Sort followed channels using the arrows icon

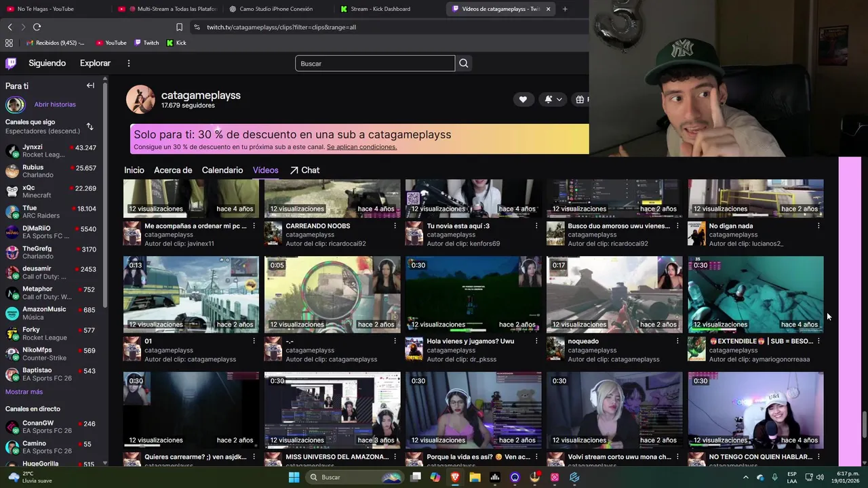90,127
